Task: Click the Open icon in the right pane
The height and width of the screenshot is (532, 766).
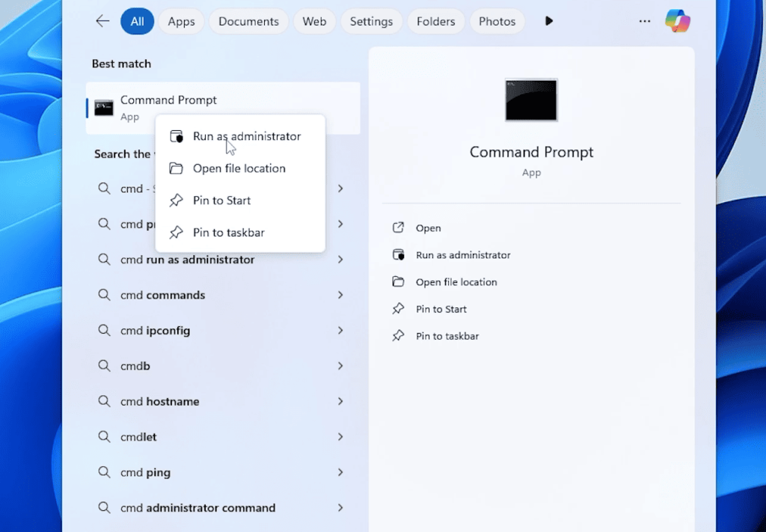Action: pos(399,228)
